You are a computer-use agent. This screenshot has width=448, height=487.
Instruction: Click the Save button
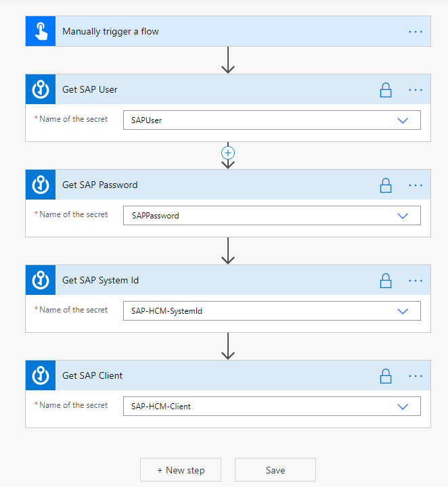[x=275, y=470]
